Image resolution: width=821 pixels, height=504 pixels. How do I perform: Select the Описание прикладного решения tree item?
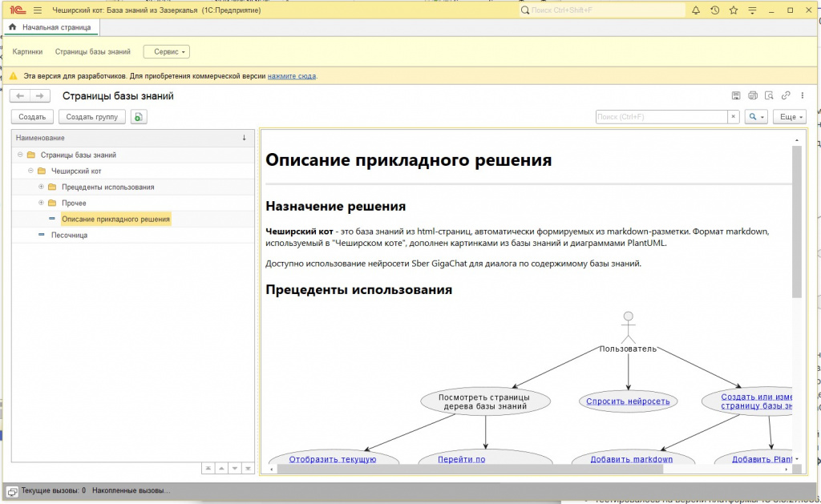point(115,219)
